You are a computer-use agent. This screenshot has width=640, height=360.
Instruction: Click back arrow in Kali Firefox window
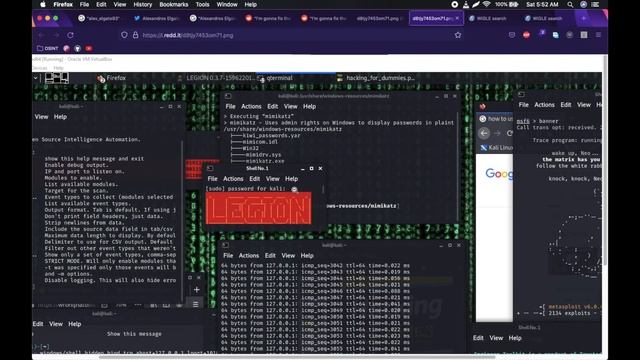click(484, 133)
